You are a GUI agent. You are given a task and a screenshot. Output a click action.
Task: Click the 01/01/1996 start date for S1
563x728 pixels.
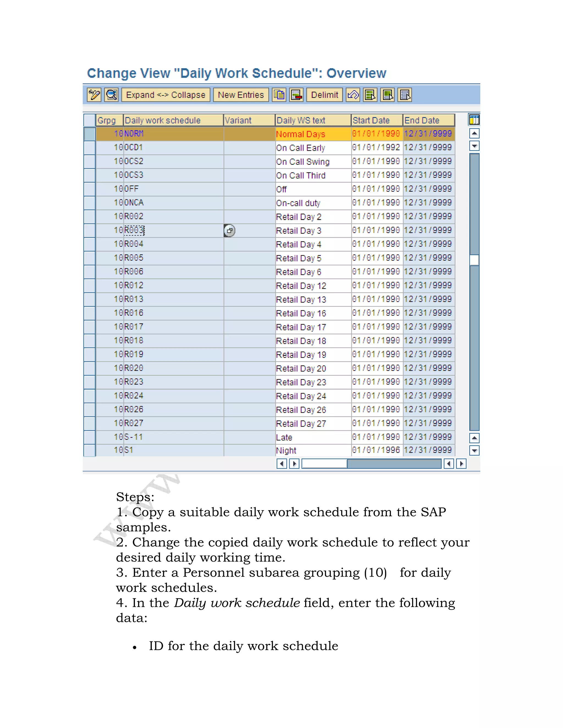click(377, 450)
